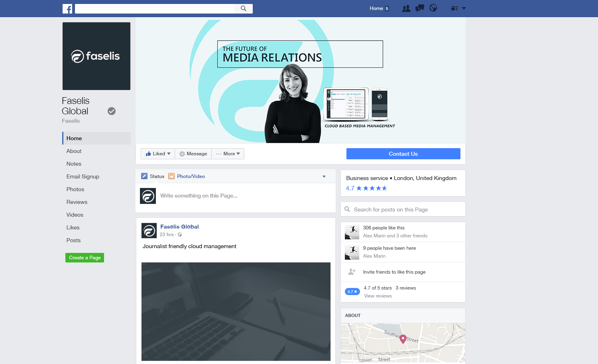
Task: Click the verified checkmark badge next to Faselis Global
Action: 112,111
